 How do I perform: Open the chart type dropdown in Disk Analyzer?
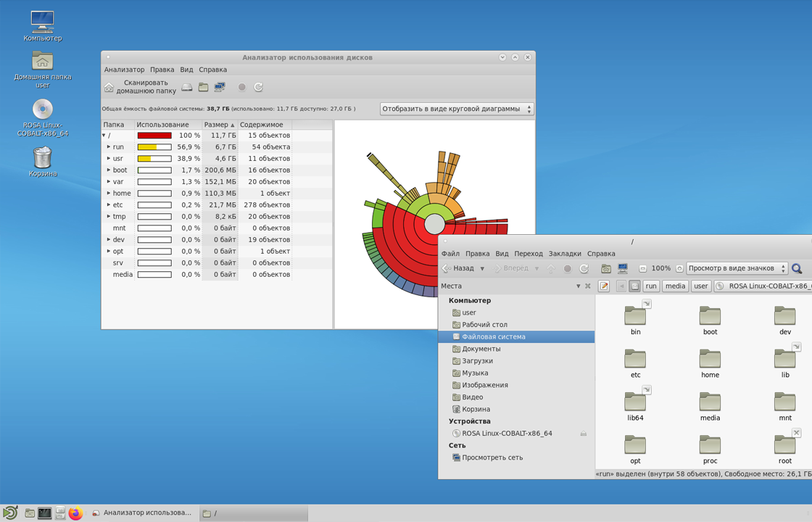click(x=457, y=109)
